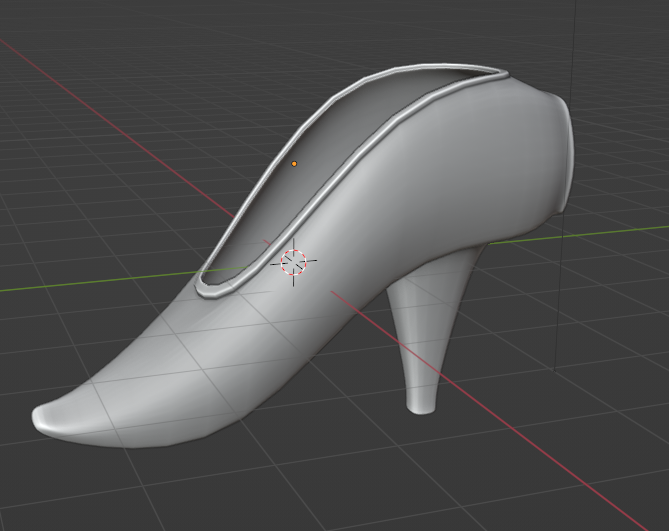This screenshot has height=531, width=669.
Task: Click the red-white 3D cursor crosshair
Action: click(294, 262)
